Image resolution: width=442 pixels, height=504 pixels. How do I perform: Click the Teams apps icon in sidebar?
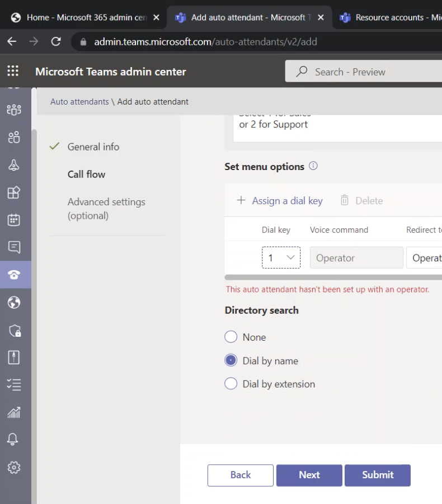click(14, 192)
